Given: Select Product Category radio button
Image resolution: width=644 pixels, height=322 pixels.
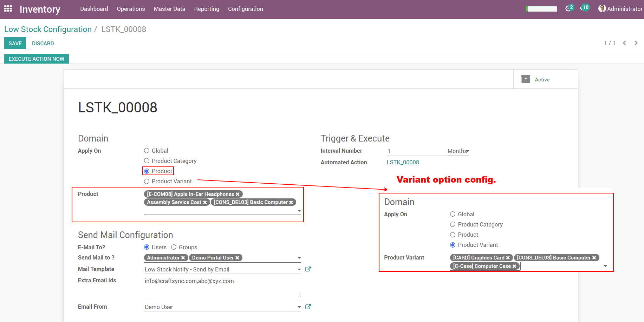Looking at the screenshot, I should (x=147, y=161).
